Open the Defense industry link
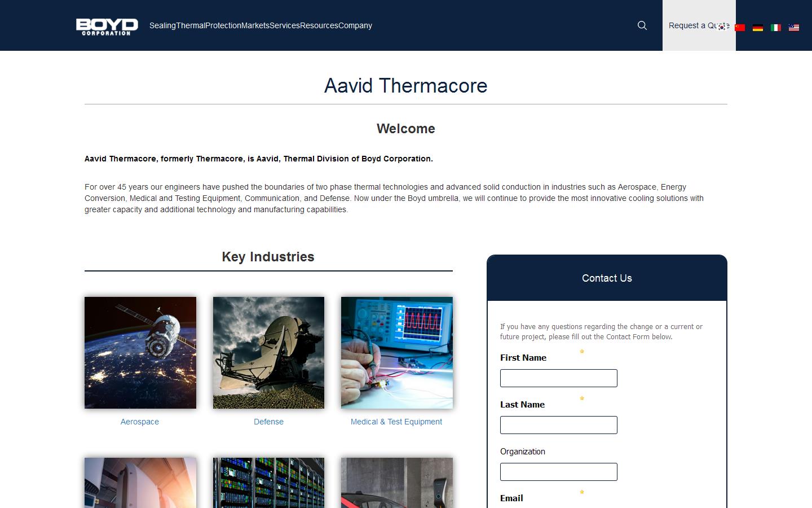 click(x=268, y=422)
